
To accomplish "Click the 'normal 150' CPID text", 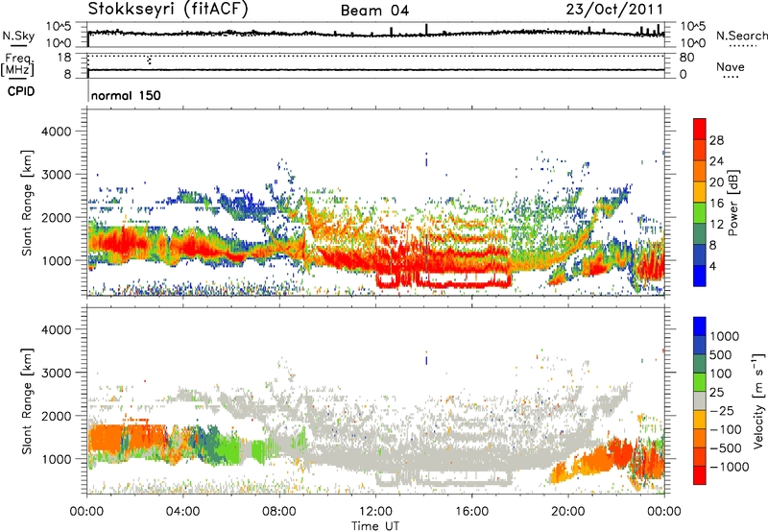I will pos(126,95).
